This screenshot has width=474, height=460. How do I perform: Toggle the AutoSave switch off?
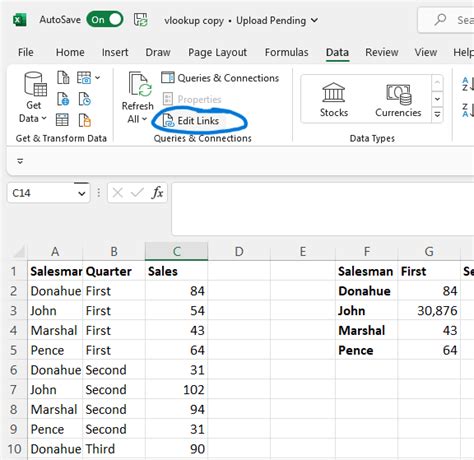[x=105, y=20]
